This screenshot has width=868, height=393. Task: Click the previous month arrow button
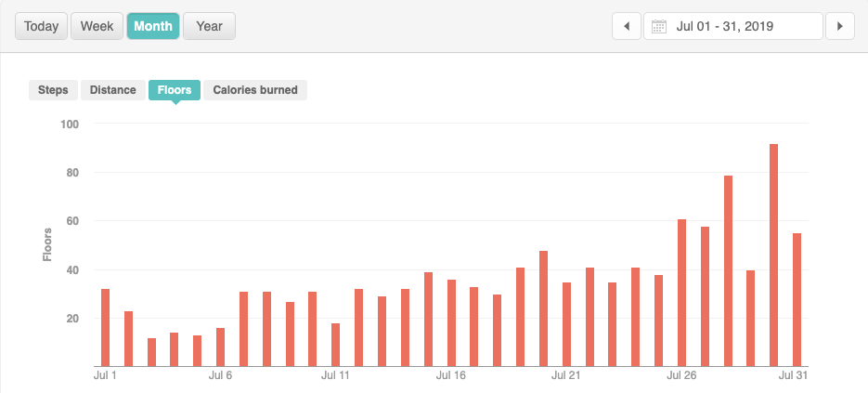click(627, 26)
